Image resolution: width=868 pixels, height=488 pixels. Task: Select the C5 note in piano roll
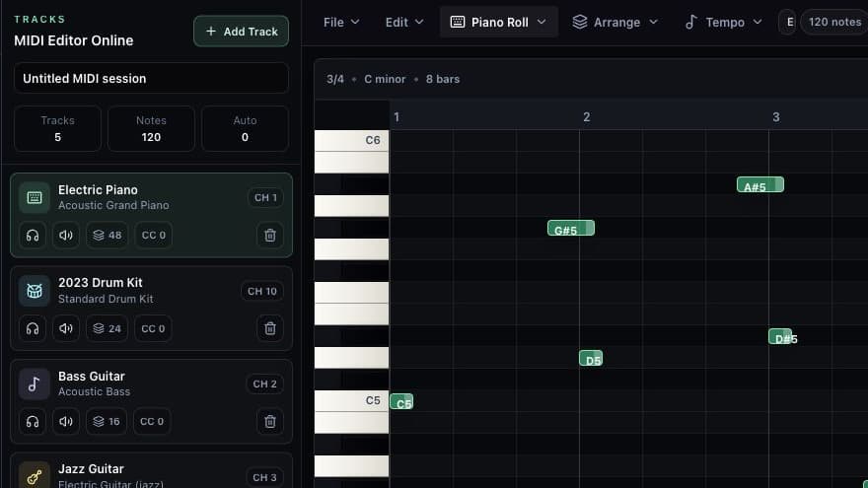[401, 401]
